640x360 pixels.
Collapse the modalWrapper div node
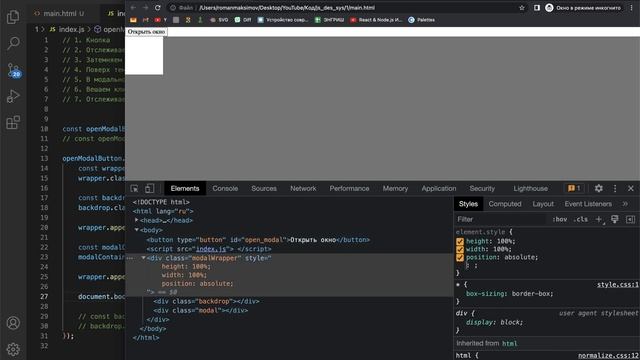click(143, 258)
